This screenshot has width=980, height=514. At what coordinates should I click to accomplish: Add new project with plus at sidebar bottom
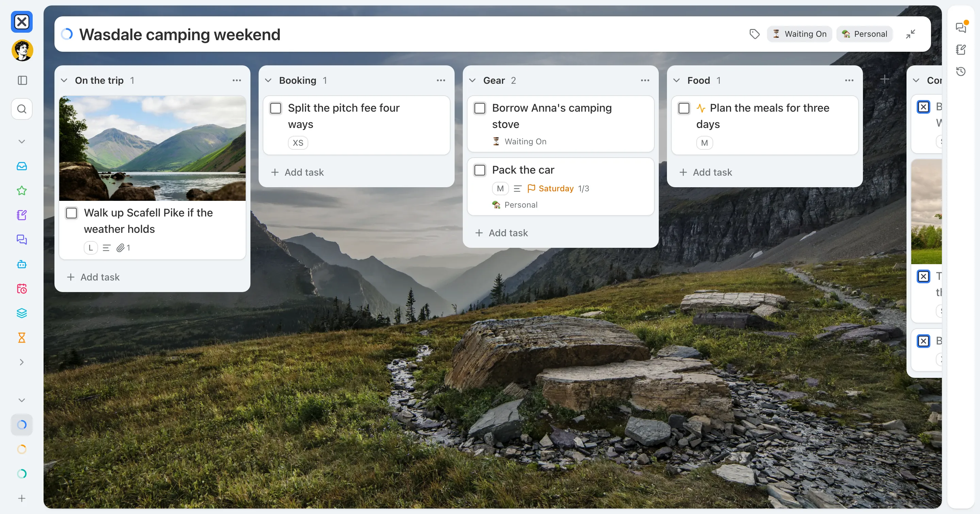[22, 498]
